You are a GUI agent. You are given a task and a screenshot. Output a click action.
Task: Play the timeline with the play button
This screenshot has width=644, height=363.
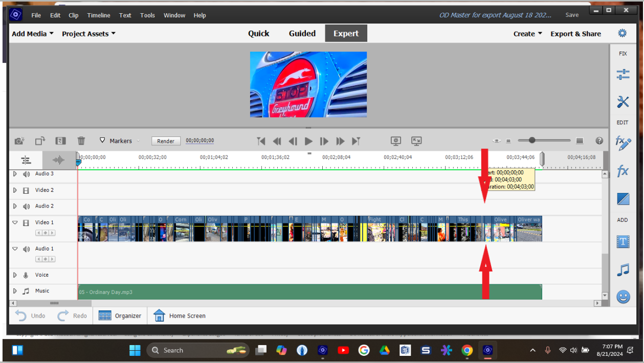(308, 141)
